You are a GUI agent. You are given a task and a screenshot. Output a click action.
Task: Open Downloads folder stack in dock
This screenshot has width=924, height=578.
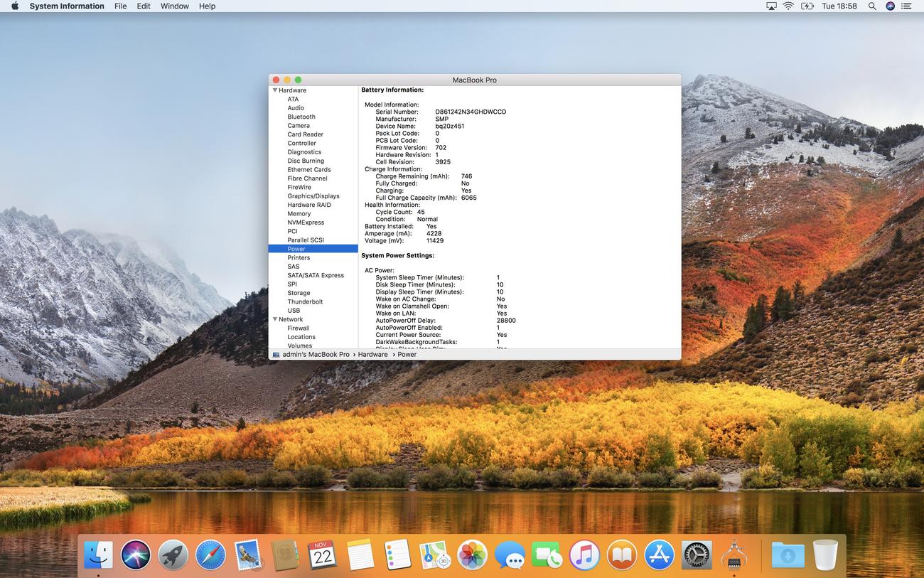[x=788, y=555]
